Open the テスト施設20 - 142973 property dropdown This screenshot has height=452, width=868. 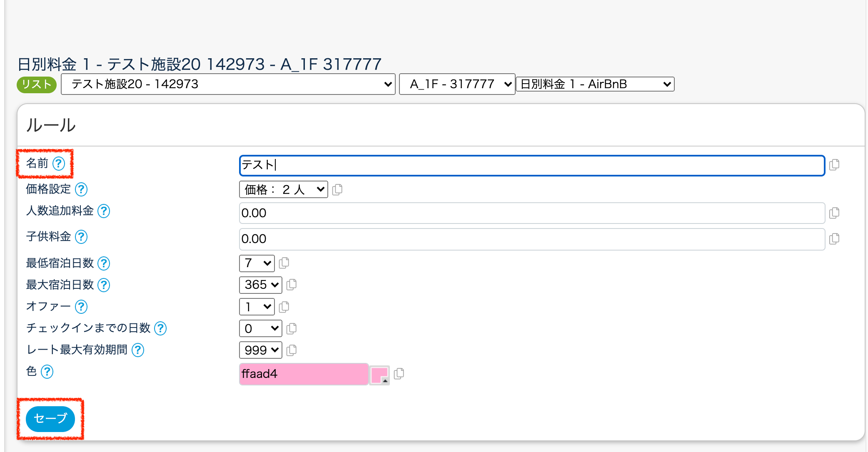(228, 84)
